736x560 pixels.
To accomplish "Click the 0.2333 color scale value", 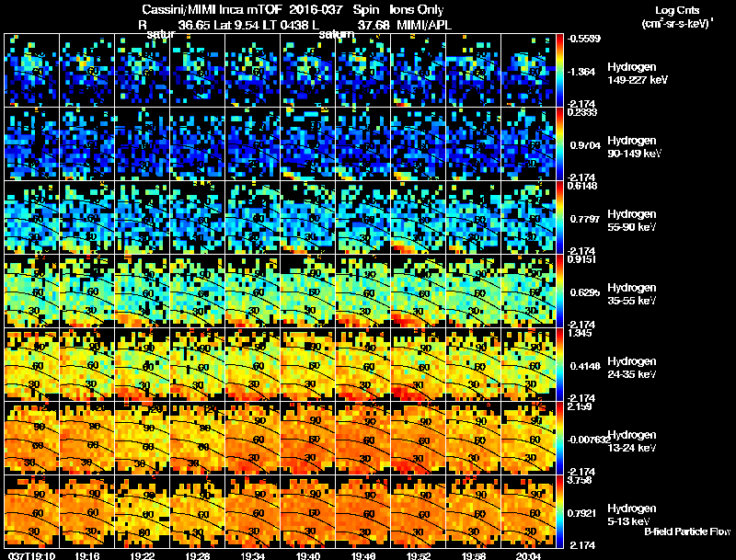I will click(x=582, y=112).
